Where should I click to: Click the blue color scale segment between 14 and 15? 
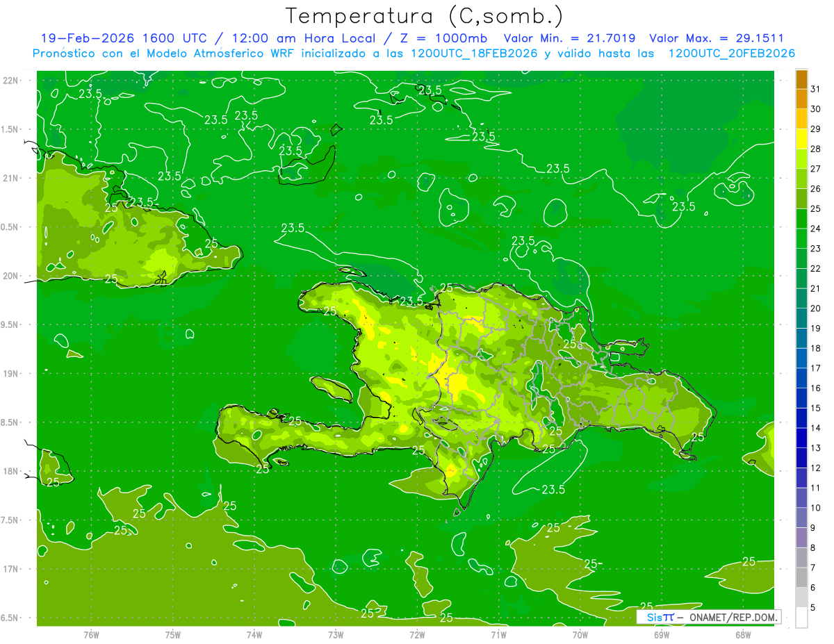801,418
